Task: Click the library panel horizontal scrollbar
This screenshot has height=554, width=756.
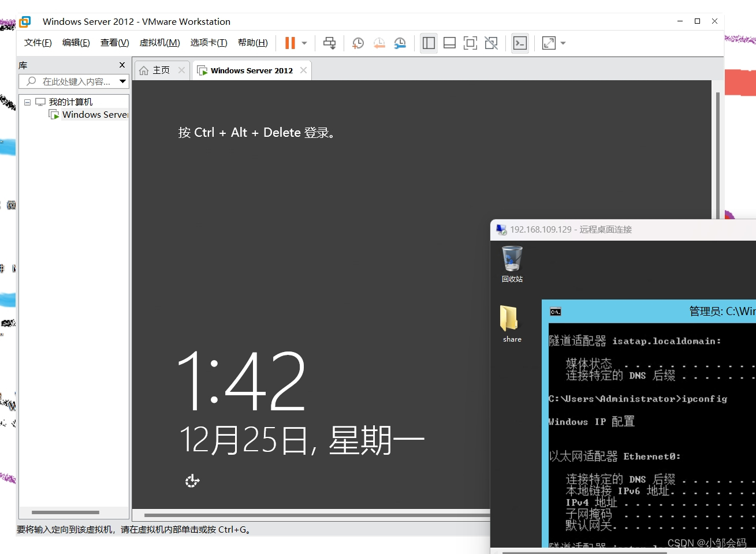Action: pyautogui.click(x=65, y=512)
